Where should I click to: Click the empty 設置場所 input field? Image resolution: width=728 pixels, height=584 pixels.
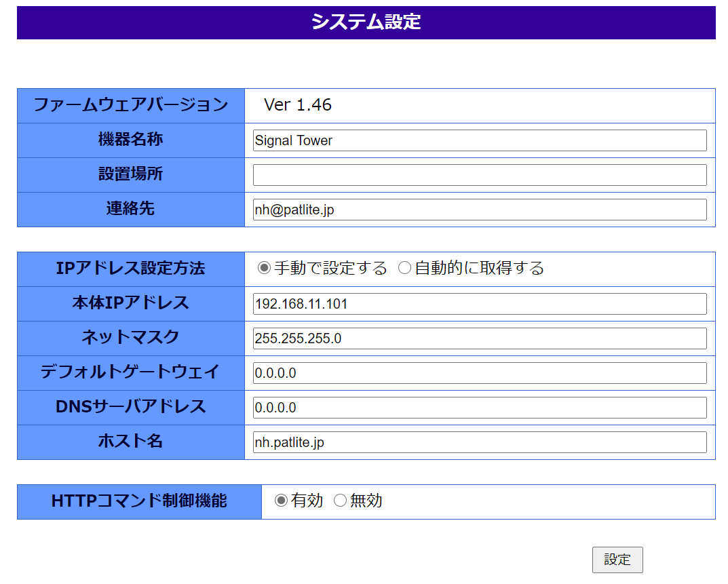(480, 175)
